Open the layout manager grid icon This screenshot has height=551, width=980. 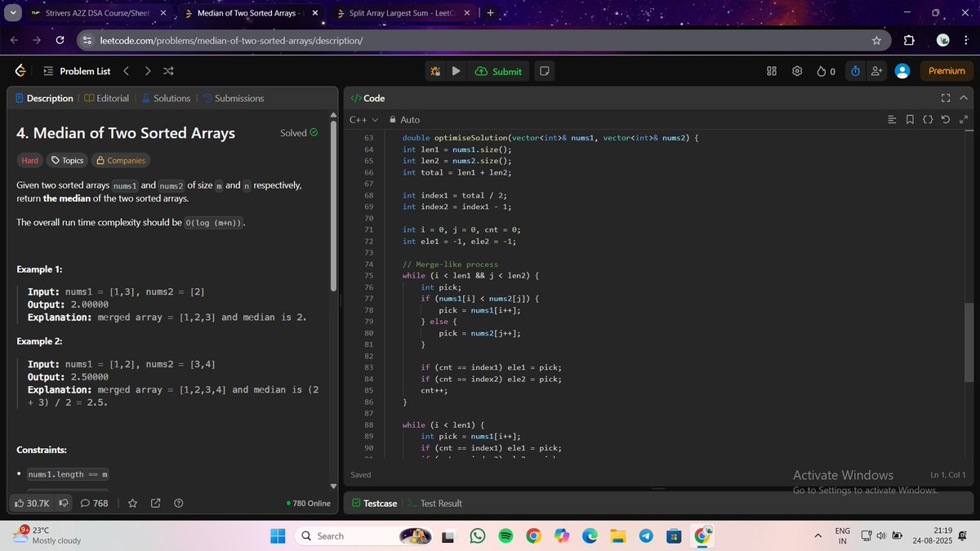(x=771, y=71)
